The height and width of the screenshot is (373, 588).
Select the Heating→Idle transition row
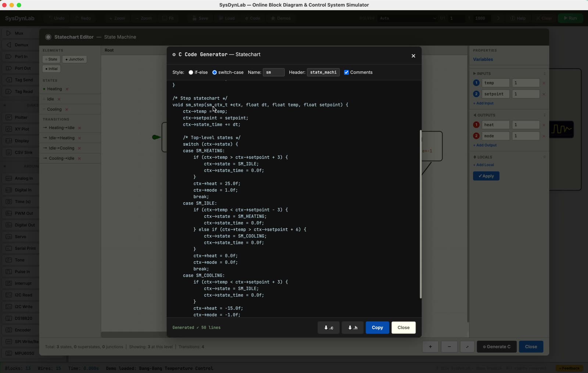70,128
